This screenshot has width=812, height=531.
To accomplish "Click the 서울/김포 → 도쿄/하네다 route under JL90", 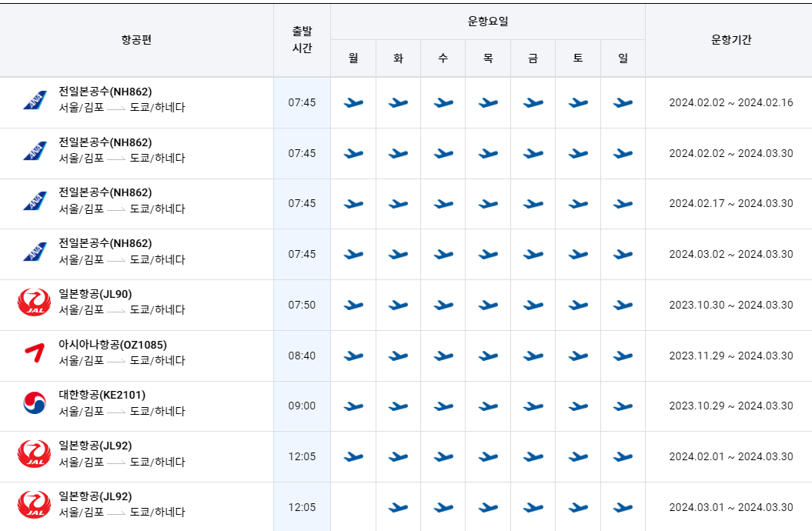I will coord(122,309).
